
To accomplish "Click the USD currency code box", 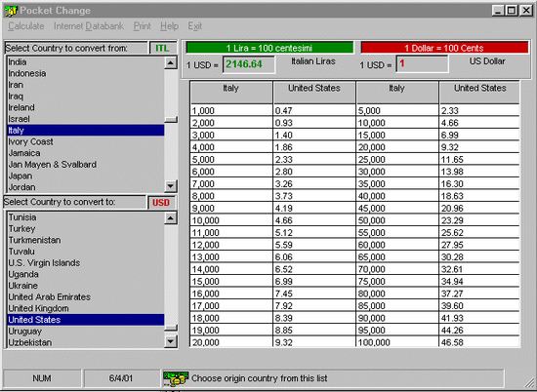I will [x=161, y=203].
